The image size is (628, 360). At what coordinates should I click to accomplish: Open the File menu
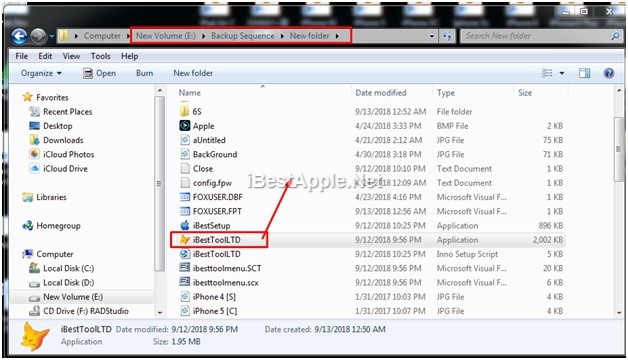click(x=21, y=56)
